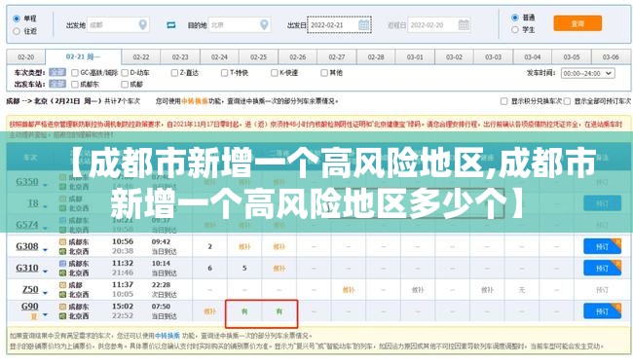Check K-快速 train type filter

pyautogui.click(x=275, y=73)
